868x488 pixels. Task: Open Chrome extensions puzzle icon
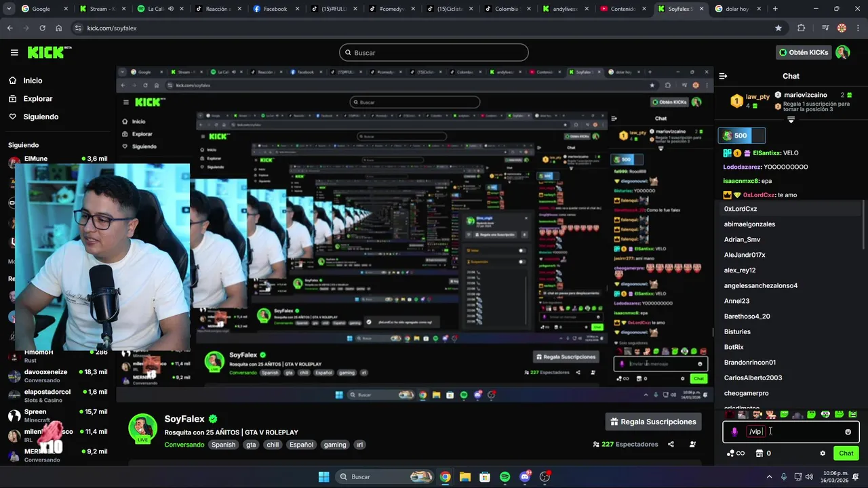tap(802, 28)
